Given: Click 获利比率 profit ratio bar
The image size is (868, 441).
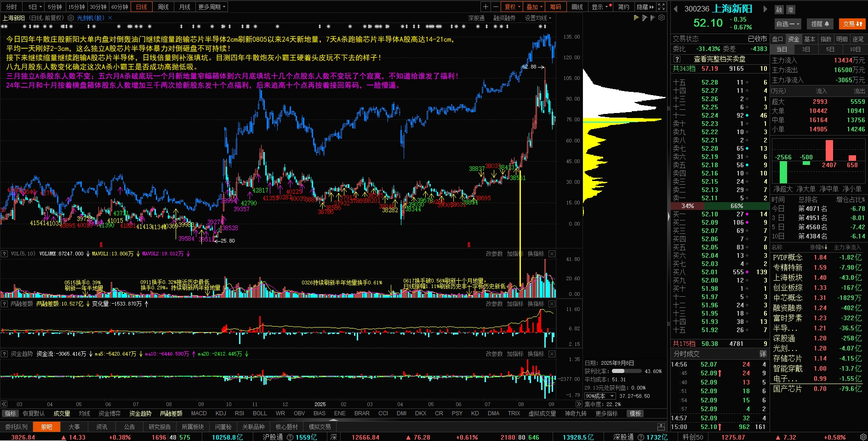Looking at the screenshot, I should pyautogui.click(x=627, y=371).
